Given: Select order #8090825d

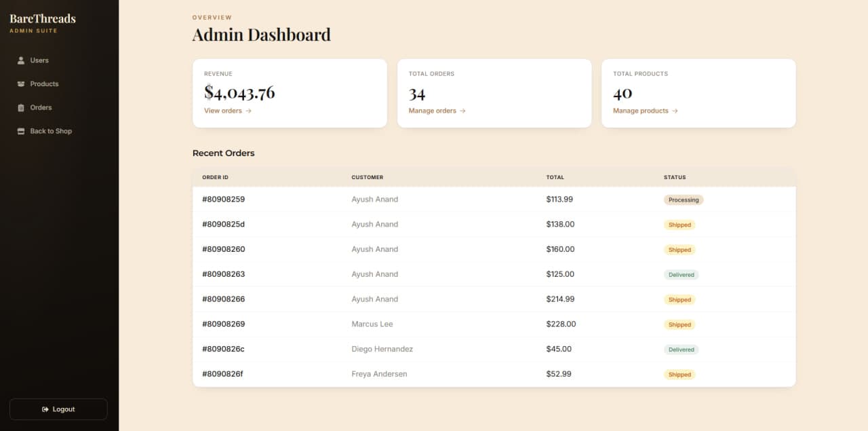Looking at the screenshot, I should pos(223,225).
